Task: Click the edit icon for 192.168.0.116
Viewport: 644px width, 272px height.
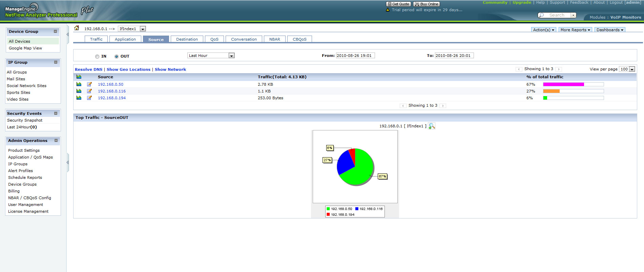Action: coord(89,91)
